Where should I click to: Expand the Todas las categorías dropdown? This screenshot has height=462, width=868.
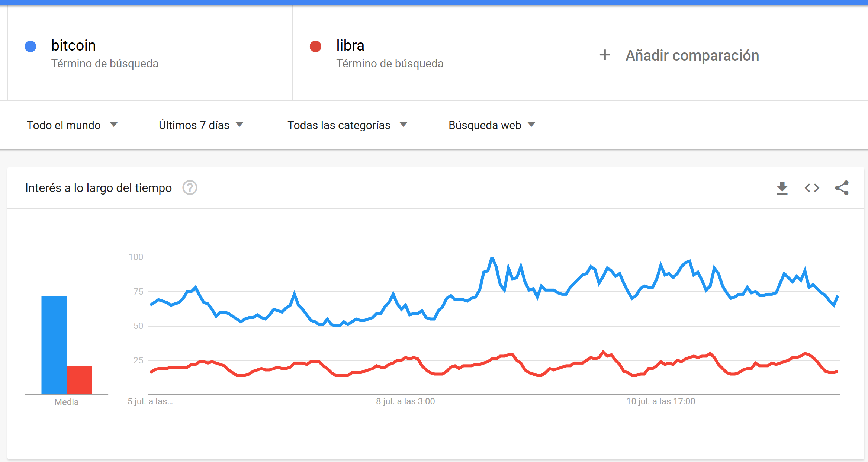pos(347,125)
